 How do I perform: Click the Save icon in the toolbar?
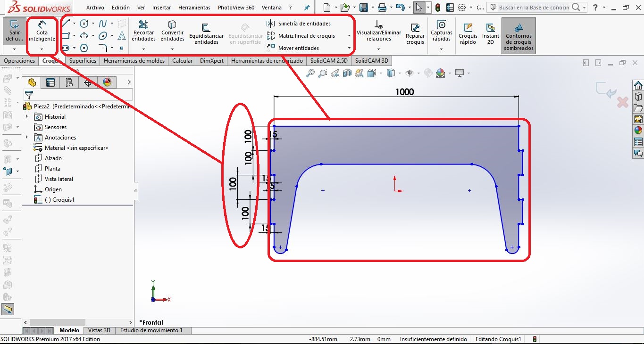click(x=364, y=8)
